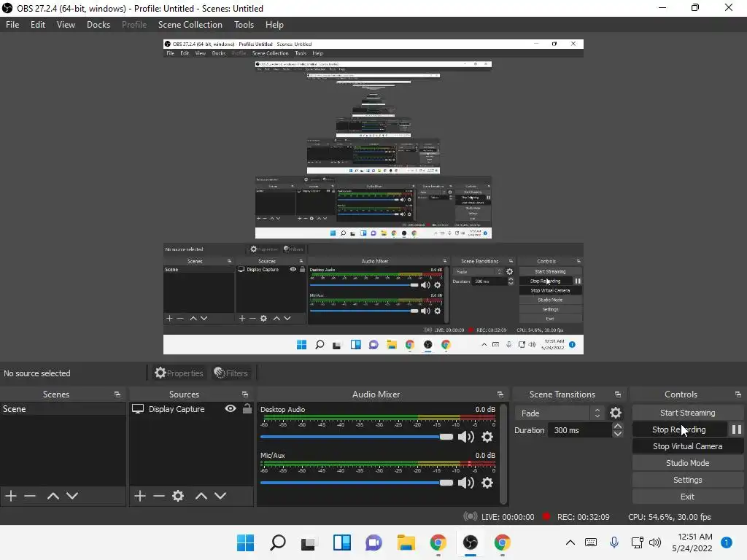Click the microphone icon in system tray
Image resolution: width=747 pixels, height=560 pixels.
coord(614,542)
